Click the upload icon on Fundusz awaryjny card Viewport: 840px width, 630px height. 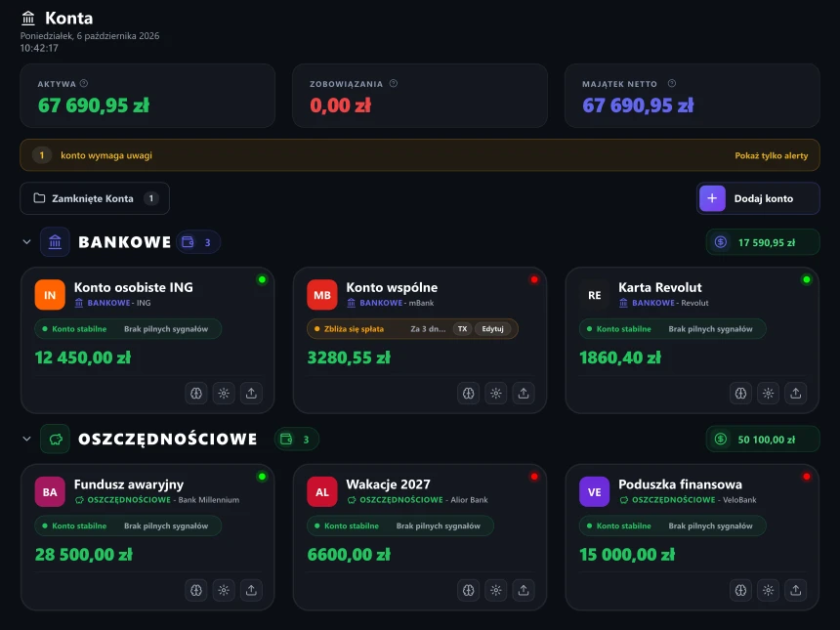(x=251, y=590)
